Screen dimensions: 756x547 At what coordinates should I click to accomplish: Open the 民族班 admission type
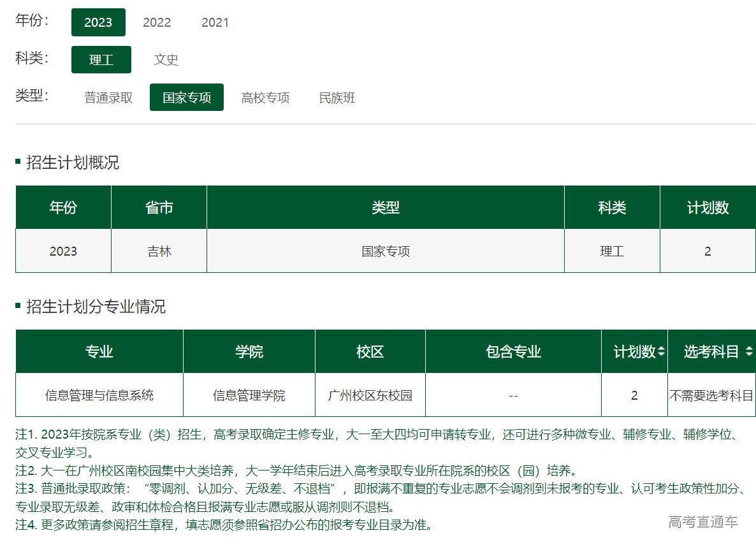(x=337, y=98)
